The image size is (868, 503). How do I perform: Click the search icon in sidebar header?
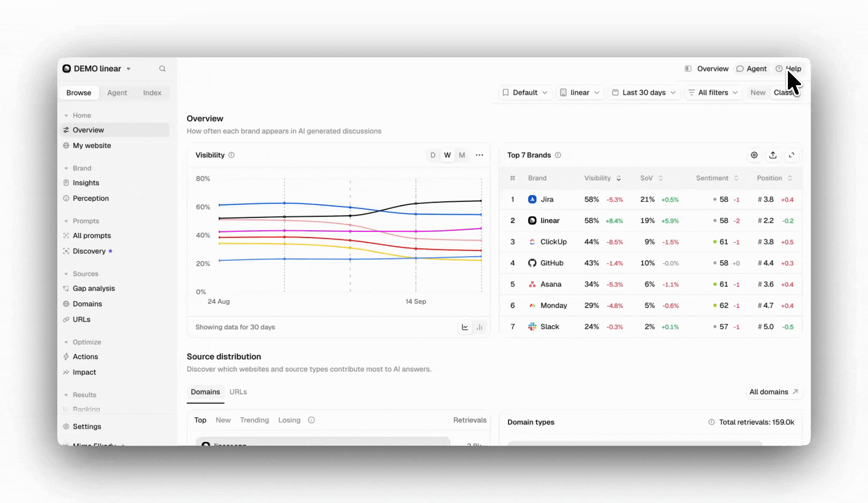point(162,68)
